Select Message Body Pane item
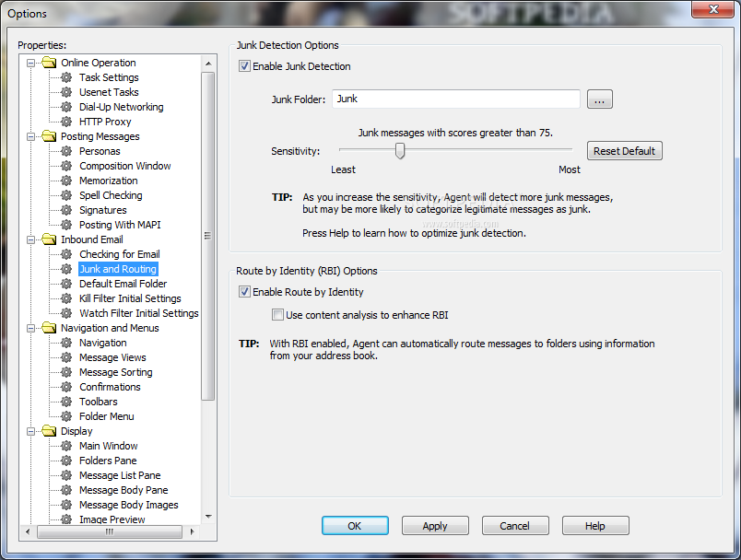 click(123, 490)
